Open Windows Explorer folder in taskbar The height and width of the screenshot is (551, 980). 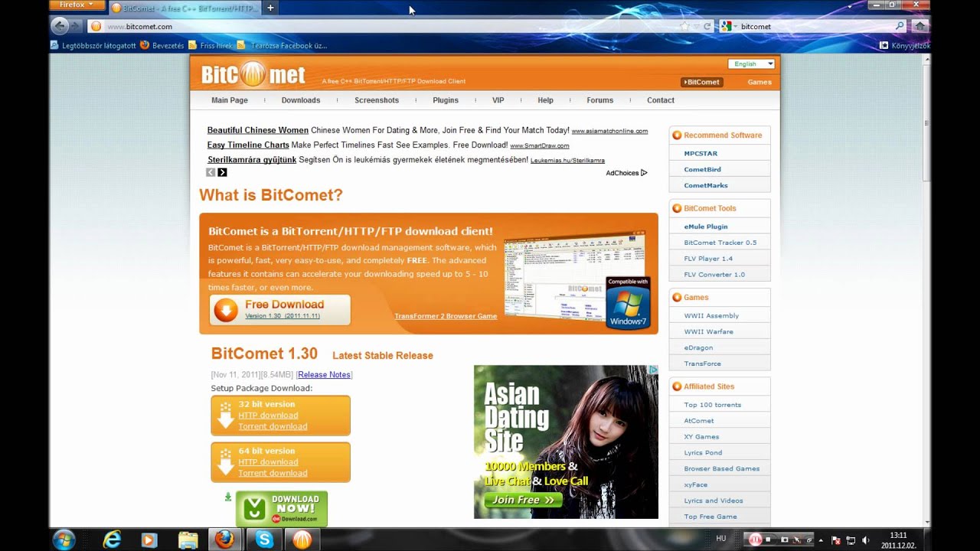pos(188,540)
